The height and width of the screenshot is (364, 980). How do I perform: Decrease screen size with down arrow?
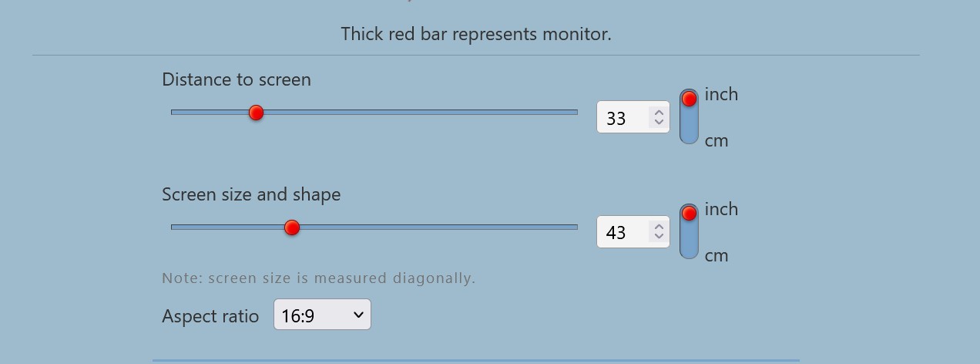[x=659, y=238]
